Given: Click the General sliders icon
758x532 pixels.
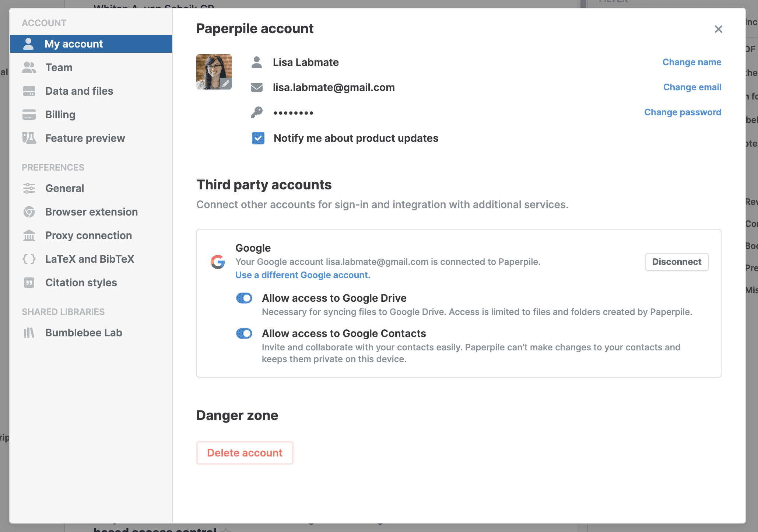Looking at the screenshot, I should pos(29,188).
